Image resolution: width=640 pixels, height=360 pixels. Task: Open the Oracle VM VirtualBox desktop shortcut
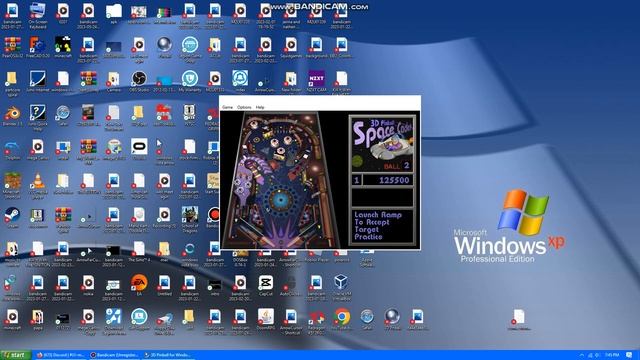[341, 287]
